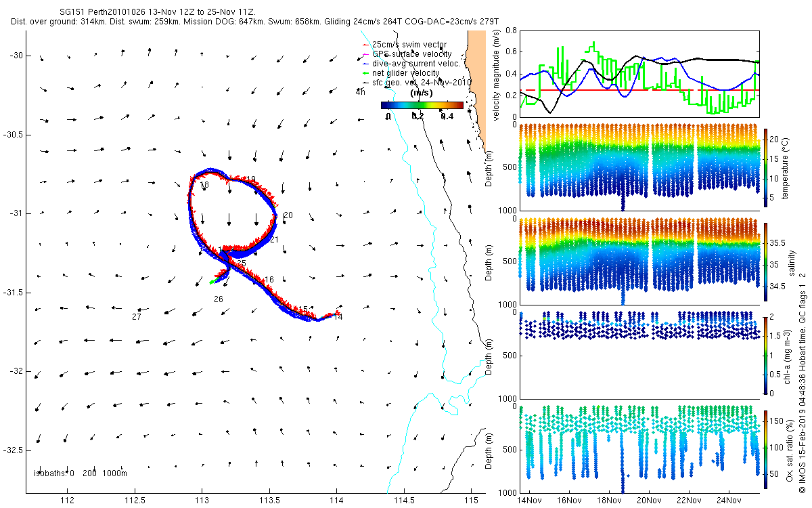The width and height of the screenshot is (812, 508).
Task: Click the 'velocity magnitude (m/s)' axis label
Action: click(x=497, y=75)
